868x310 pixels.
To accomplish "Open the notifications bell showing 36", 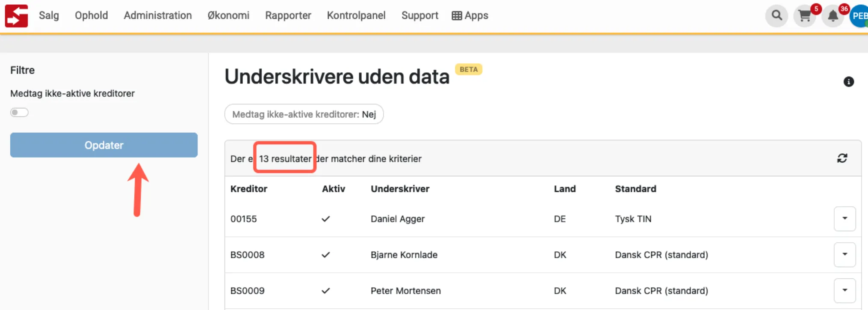I will click(833, 16).
